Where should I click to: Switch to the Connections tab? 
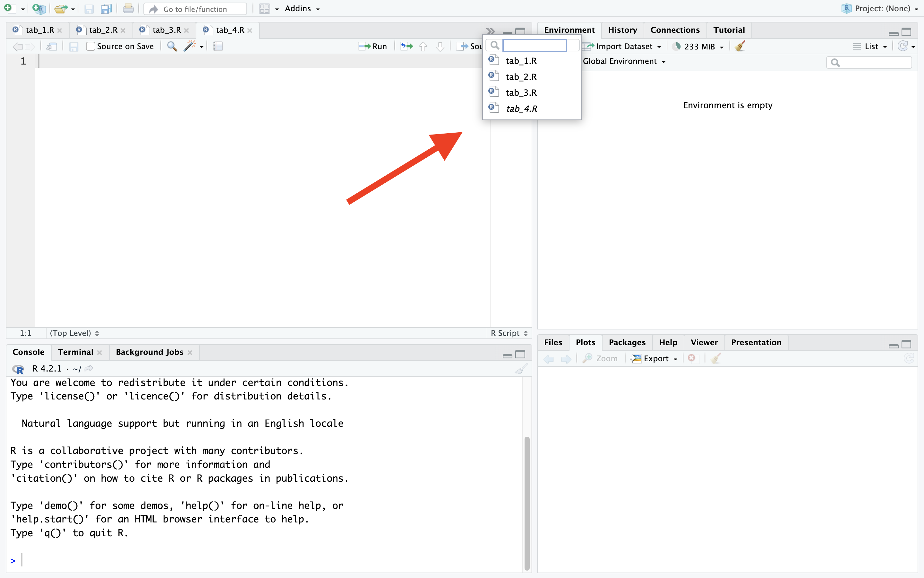[x=675, y=30]
